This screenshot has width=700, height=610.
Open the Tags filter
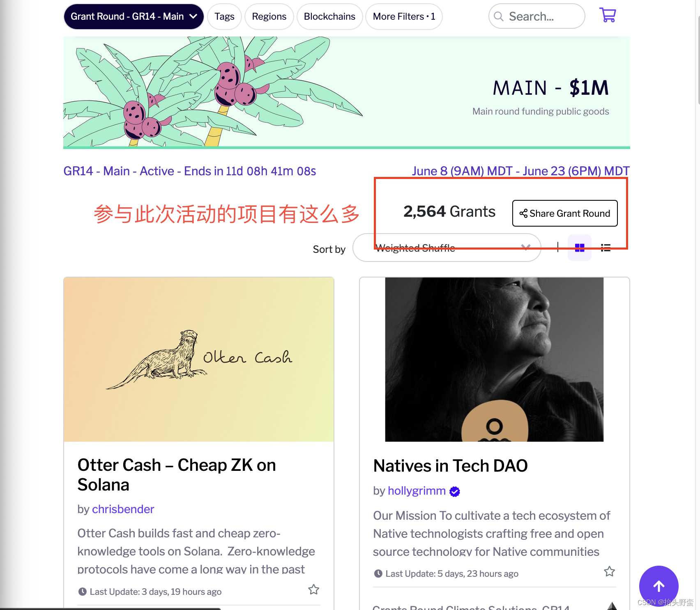(x=224, y=16)
